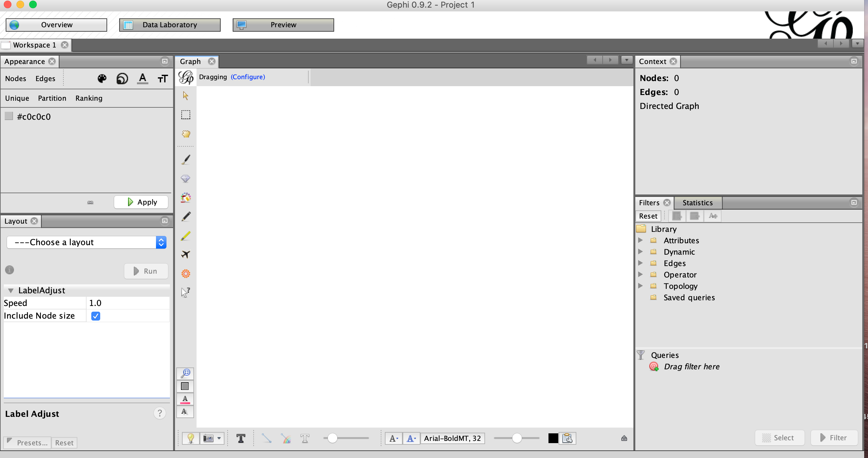
Task: Click the Configure link
Action: point(248,77)
